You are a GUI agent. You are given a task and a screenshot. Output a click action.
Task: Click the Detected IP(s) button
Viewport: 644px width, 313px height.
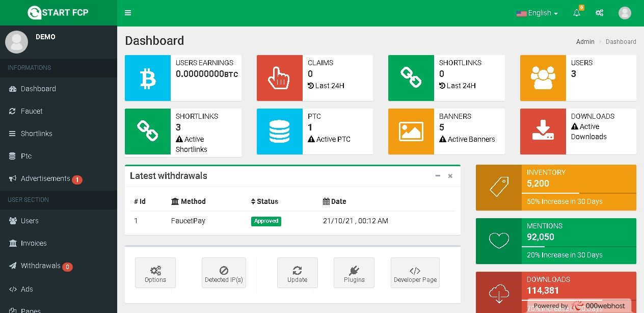coord(224,273)
